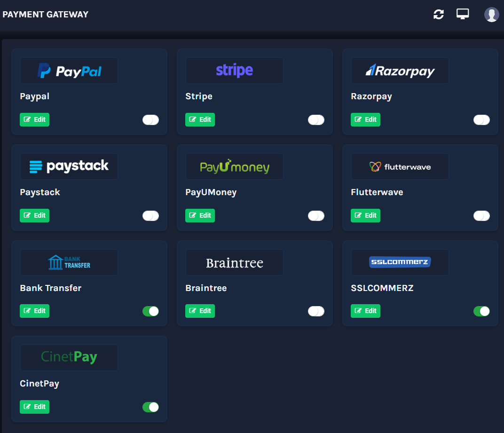Screen dimensions: 504x433
Task: Click the PayPal logo image
Action: coord(69,71)
